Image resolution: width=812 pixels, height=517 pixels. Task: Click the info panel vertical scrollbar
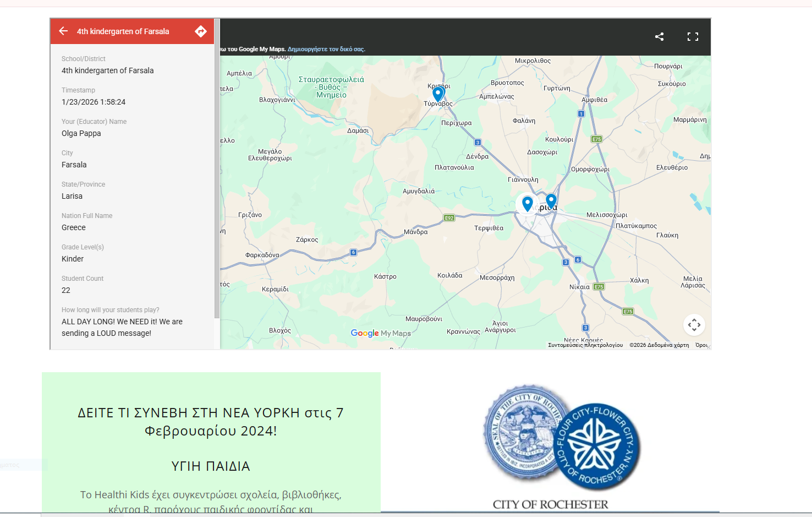[x=217, y=168]
